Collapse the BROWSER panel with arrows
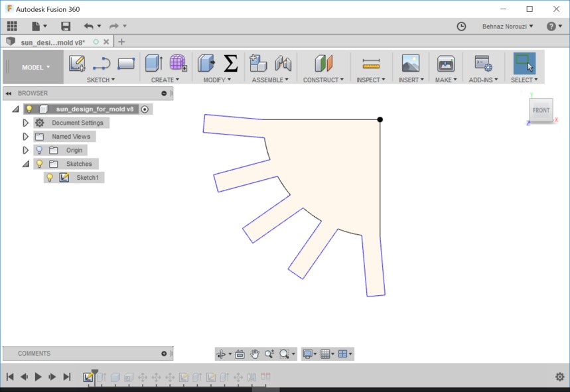The width and height of the screenshot is (570, 392). tap(9, 94)
